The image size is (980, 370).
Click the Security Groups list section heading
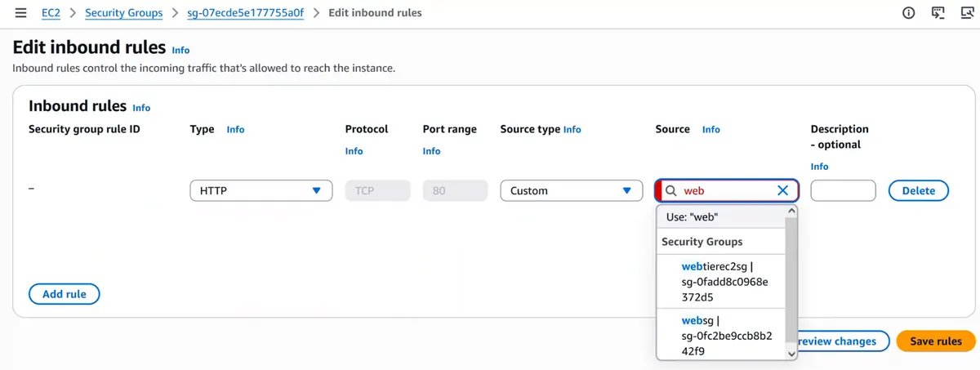702,242
